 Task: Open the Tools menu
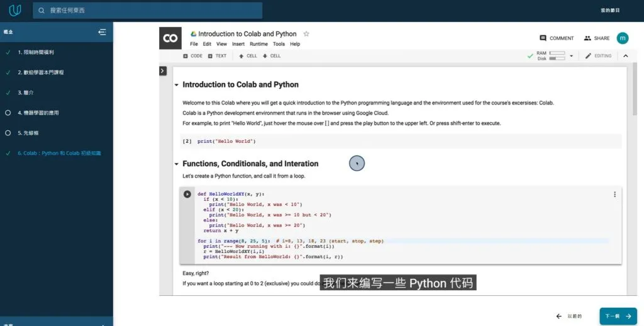point(279,44)
